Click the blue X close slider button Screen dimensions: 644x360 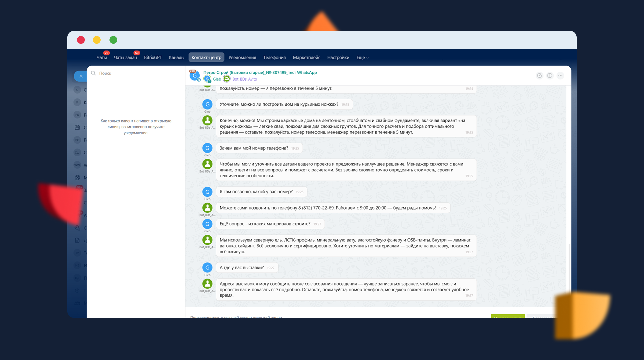(81, 76)
